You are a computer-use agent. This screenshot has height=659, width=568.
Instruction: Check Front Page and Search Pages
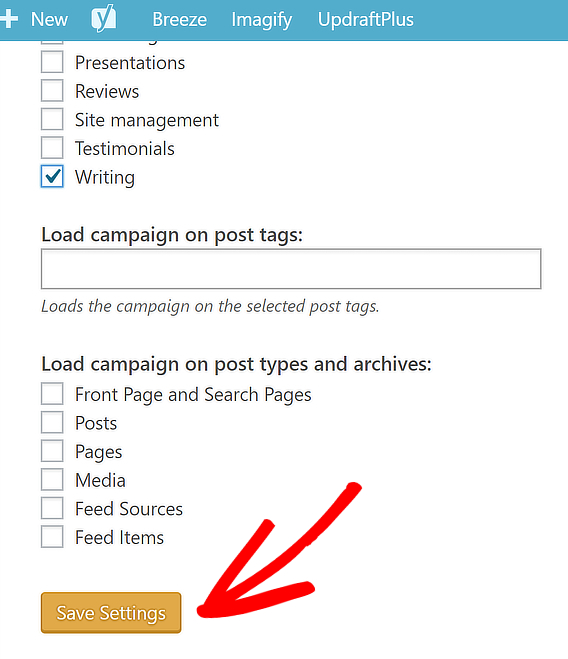click(52, 394)
